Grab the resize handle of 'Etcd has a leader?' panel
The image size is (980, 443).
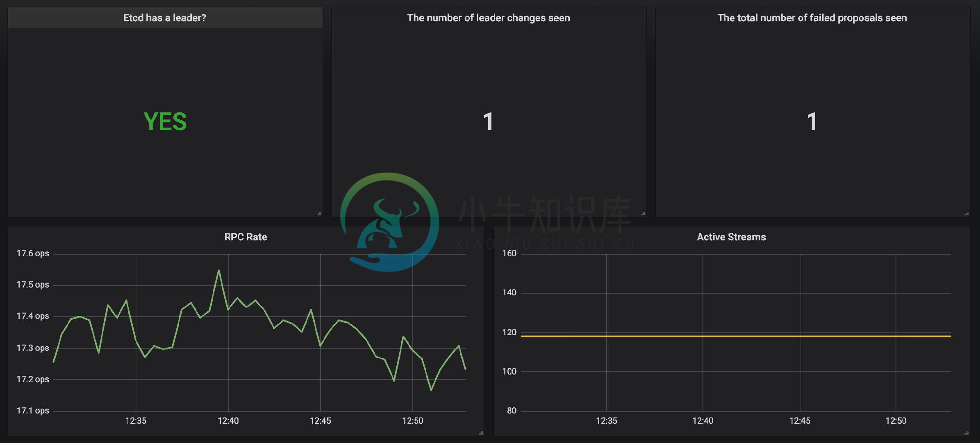click(x=319, y=213)
